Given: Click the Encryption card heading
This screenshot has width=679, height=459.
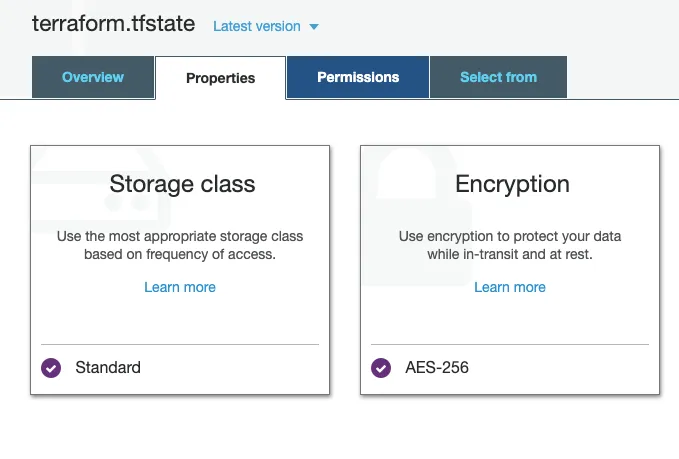Looking at the screenshot, I should [x=512, y=184].
